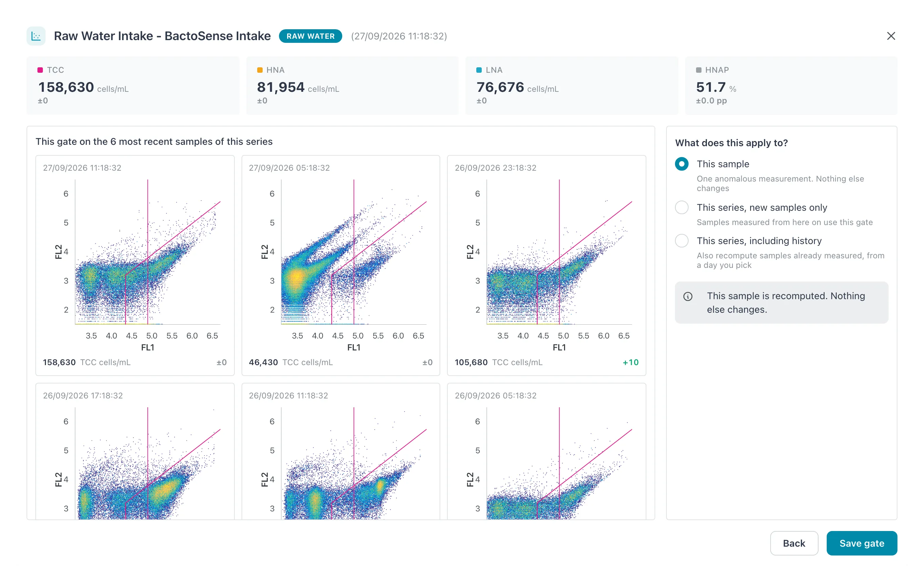The width and height of the screenshot is (924, 582).
Task: Click the 105,680 TCC cells/mL value
Action: click(x=471, y=362)
